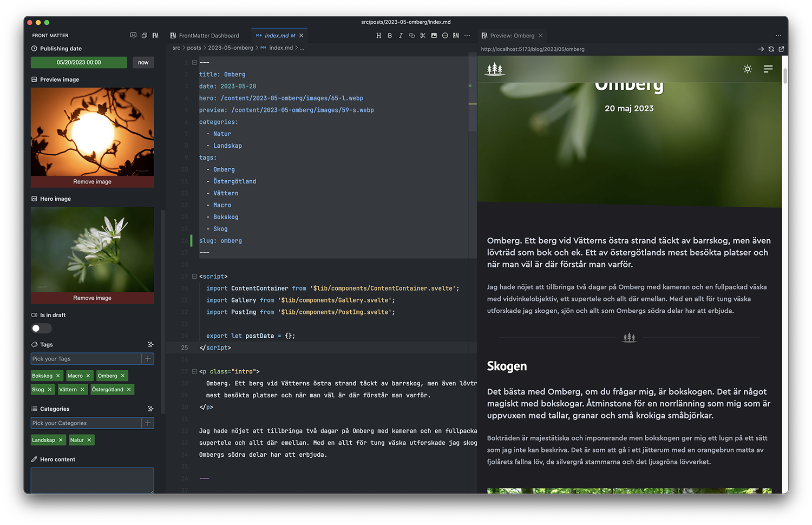Click the feedback smiley icon in Front Matter panel
The image size is (812, 525).
pos(133,35)
